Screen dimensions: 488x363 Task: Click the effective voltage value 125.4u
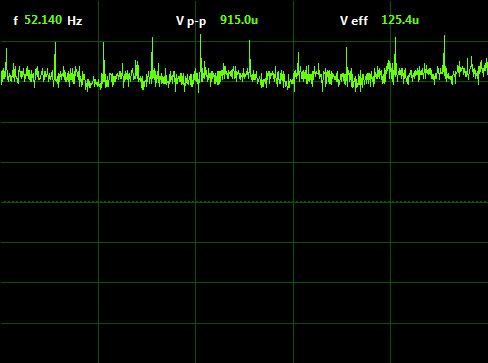(400, 20)
